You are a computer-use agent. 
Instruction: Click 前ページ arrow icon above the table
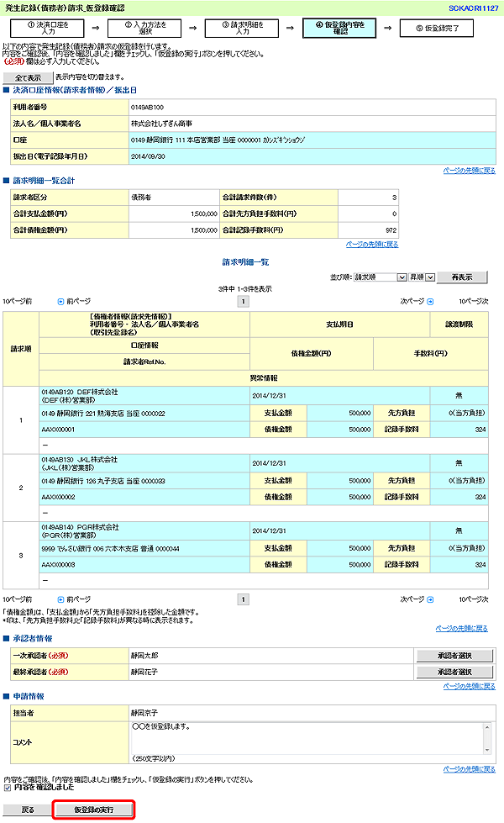click(x=60, y=302)
